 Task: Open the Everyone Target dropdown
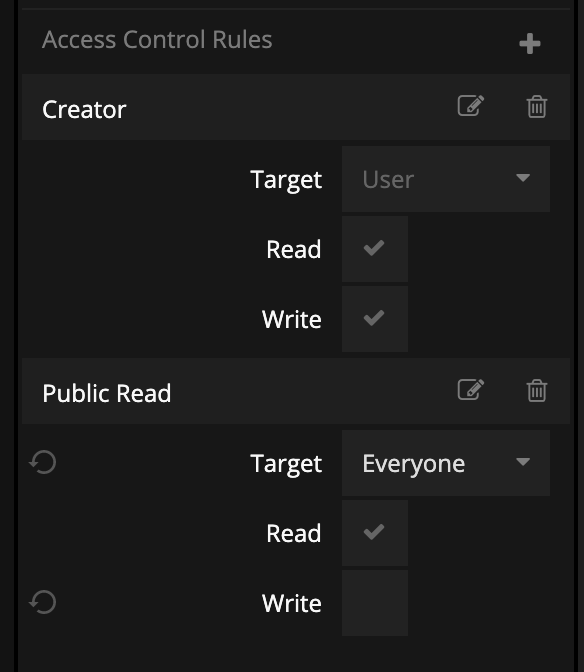(446, 463)
